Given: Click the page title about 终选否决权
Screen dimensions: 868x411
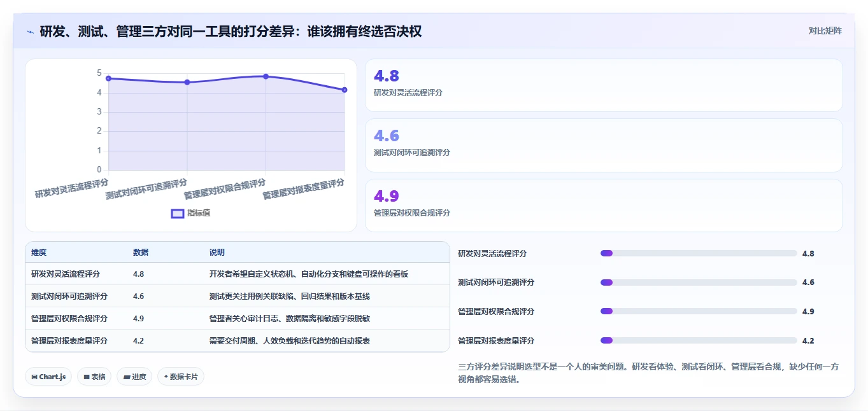Looking at the screenshot, I should (x=231, y=31).
